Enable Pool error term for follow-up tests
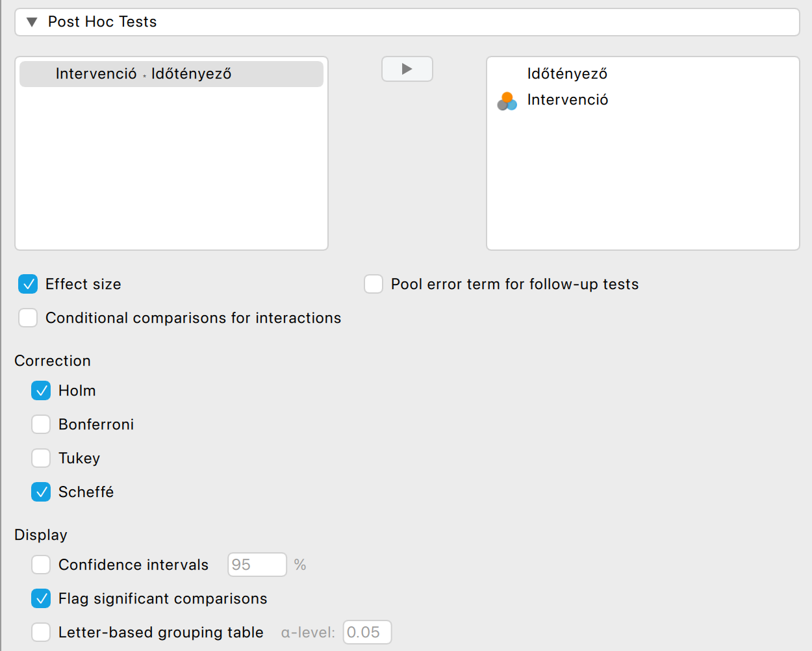 pyautogui.click(x=374, y=284)
